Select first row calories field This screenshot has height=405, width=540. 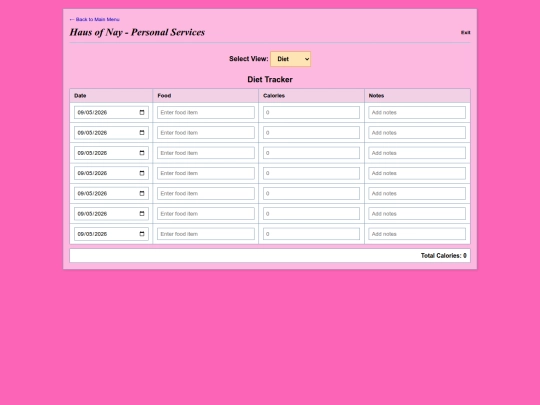pos(311,113)
